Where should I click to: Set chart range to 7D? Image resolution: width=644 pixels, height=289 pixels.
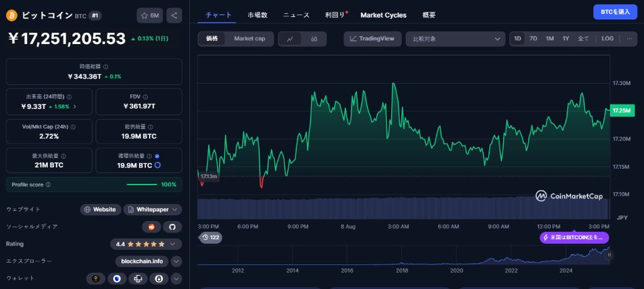[533, 38]
